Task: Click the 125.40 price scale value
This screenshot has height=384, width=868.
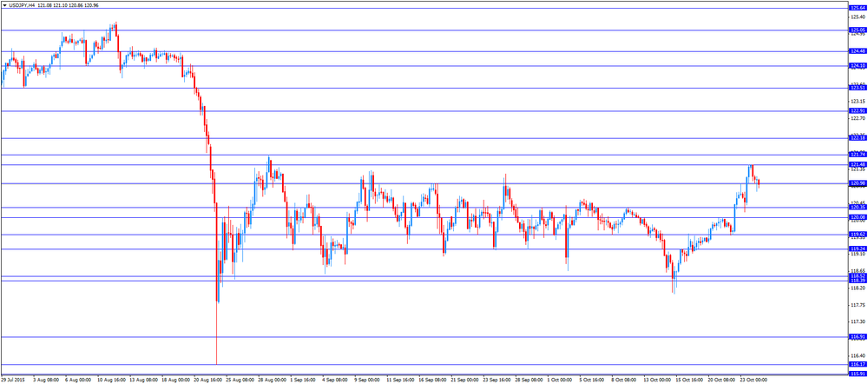Action: coord(858,17)
